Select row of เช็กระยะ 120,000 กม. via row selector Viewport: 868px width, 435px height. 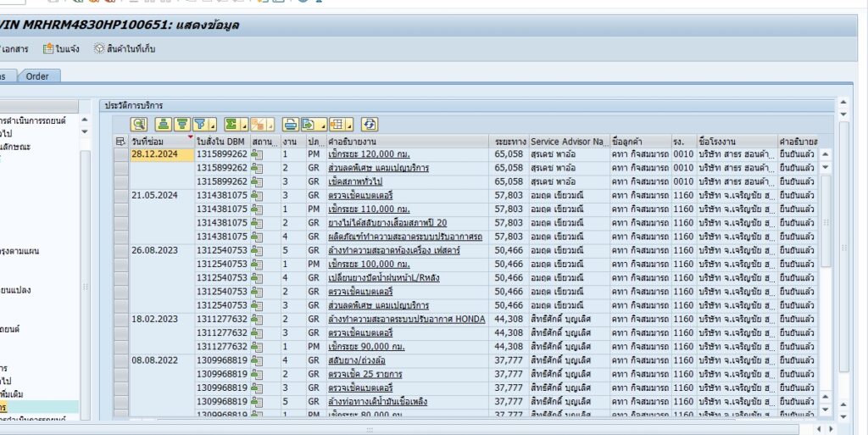[120, 154]
